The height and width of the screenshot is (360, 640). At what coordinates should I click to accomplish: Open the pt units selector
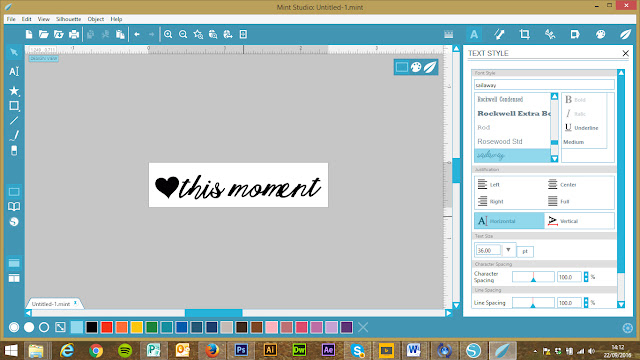[525, 251]
